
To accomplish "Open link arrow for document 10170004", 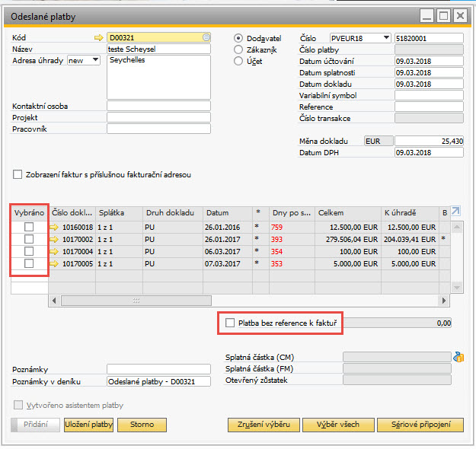I will (54, 251).
